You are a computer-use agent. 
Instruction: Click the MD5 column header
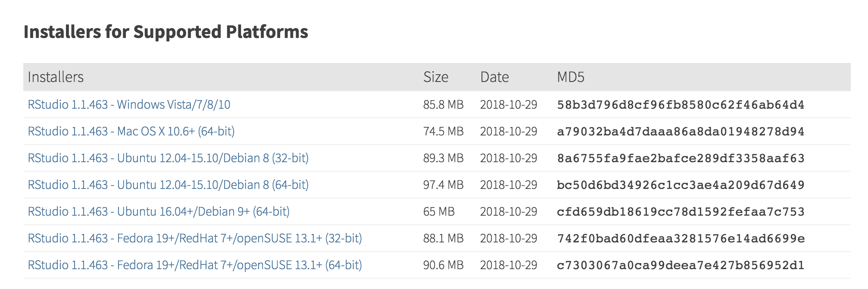click(x=571, y=77)
